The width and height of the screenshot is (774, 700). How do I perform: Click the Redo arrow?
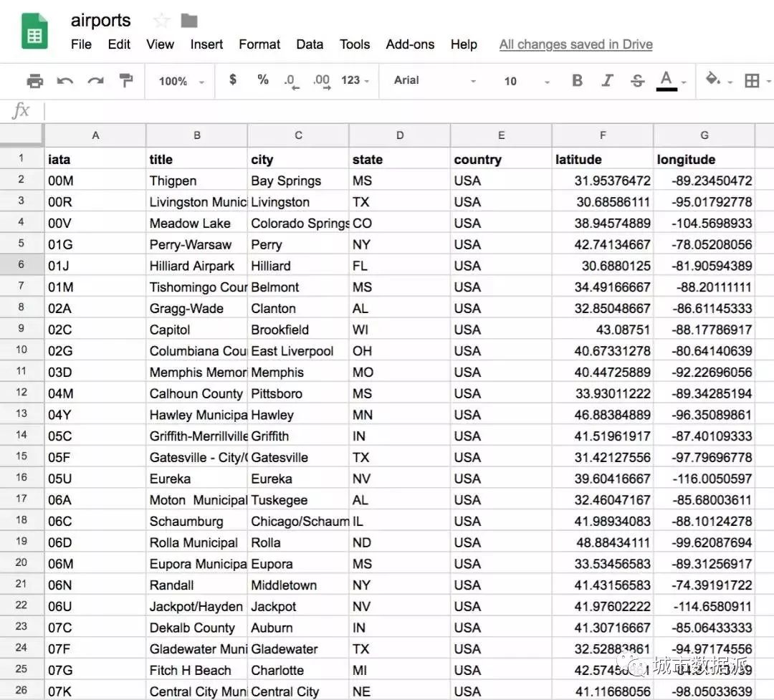(95, 80)
